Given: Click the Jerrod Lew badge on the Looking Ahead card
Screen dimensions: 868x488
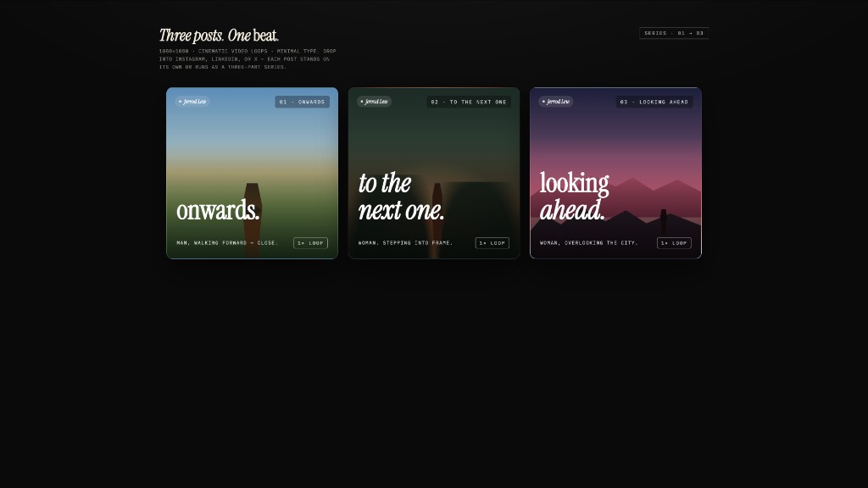Looking at the screenshot, I should point(556,102).
